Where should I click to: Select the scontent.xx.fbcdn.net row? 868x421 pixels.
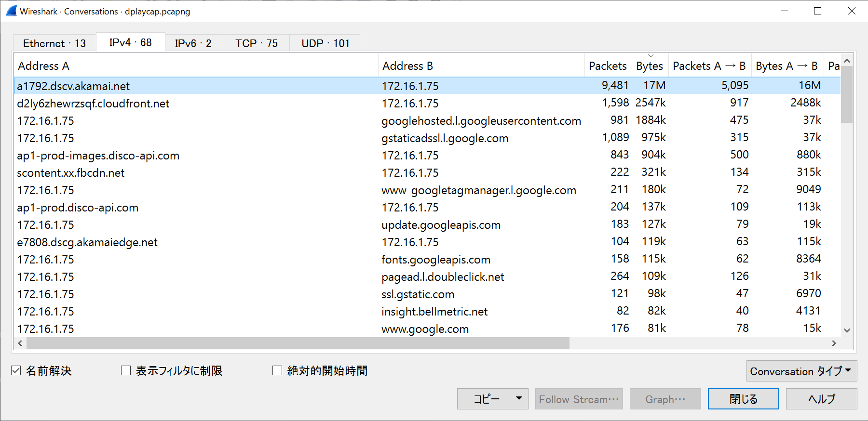(x=427, y=172)
